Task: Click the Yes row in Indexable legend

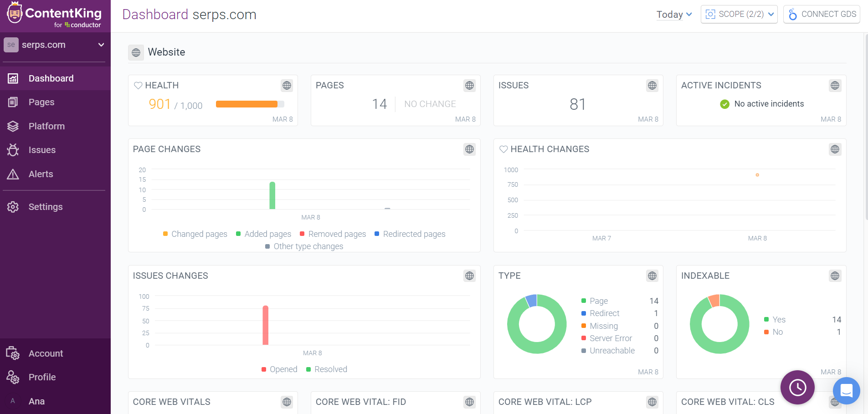Action: pos(802,320)
